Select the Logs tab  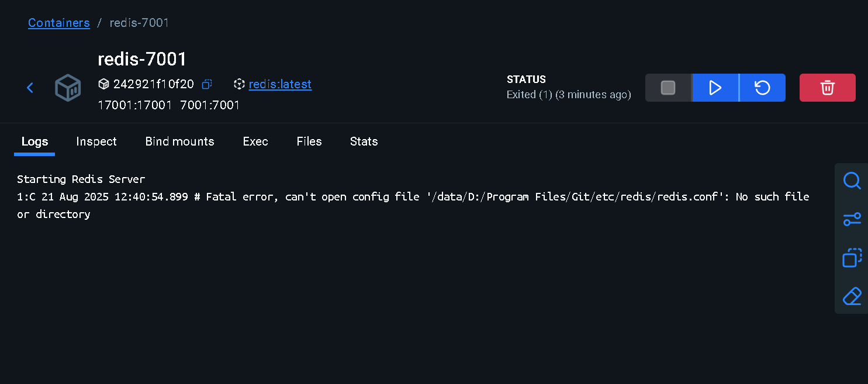point(34,141)
